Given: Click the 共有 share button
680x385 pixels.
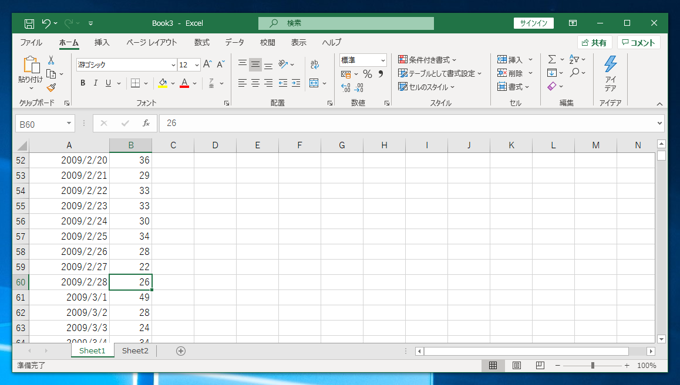Looking at the screenshot, I should [594, 42].
